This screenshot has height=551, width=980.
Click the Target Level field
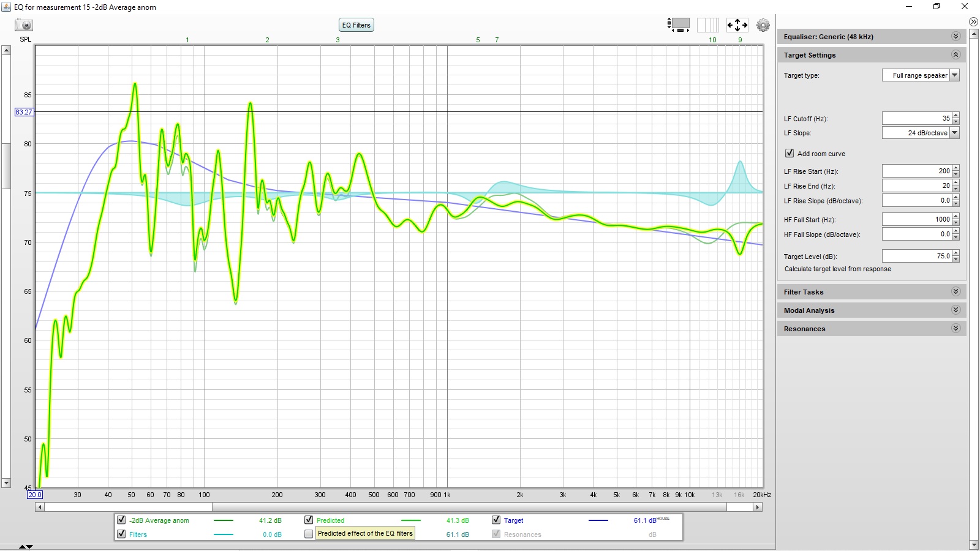tap(917, 256)
